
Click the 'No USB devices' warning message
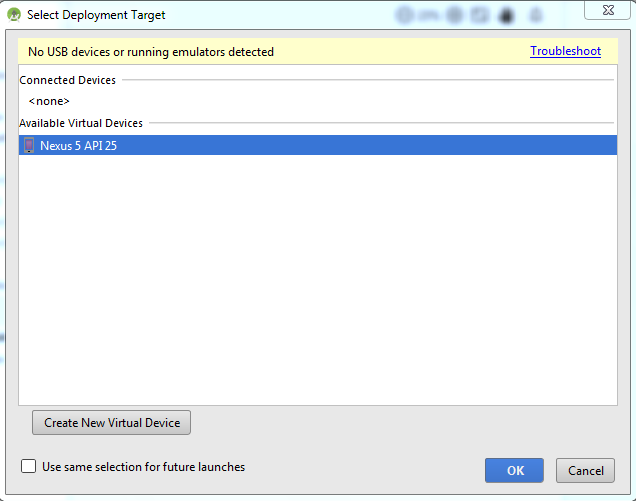[x=151, y=52]
